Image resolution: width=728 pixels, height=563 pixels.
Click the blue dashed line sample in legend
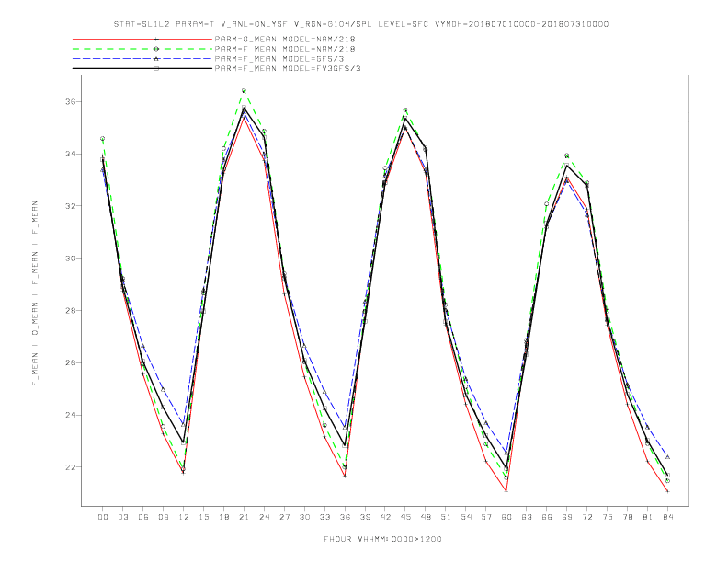pos(142,59)
